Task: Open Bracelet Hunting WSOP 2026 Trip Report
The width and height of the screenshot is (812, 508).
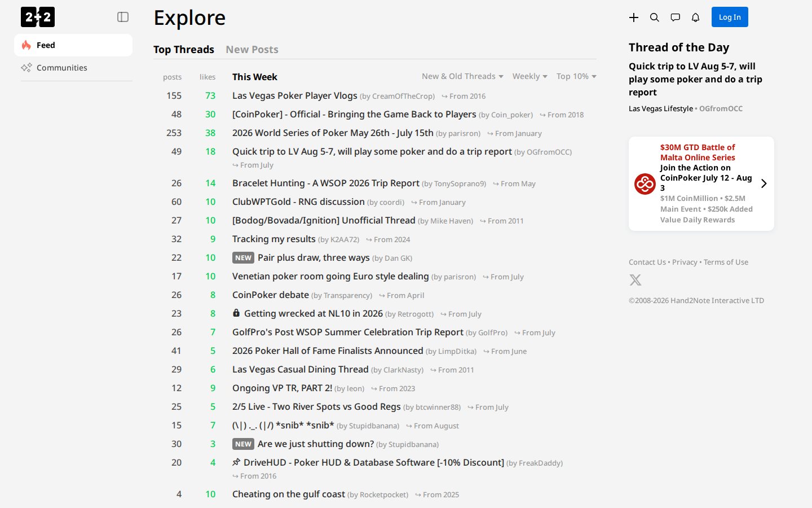Action: point(326,183)
